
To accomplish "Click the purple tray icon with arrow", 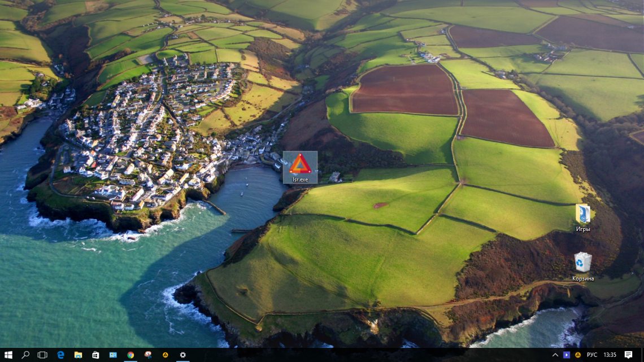I will (567, 355).
